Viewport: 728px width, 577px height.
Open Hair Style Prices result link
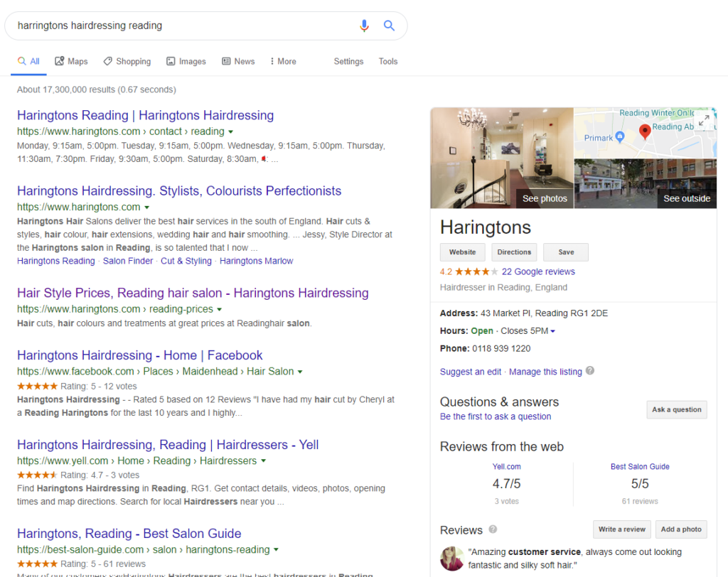[x=193, y=293]
